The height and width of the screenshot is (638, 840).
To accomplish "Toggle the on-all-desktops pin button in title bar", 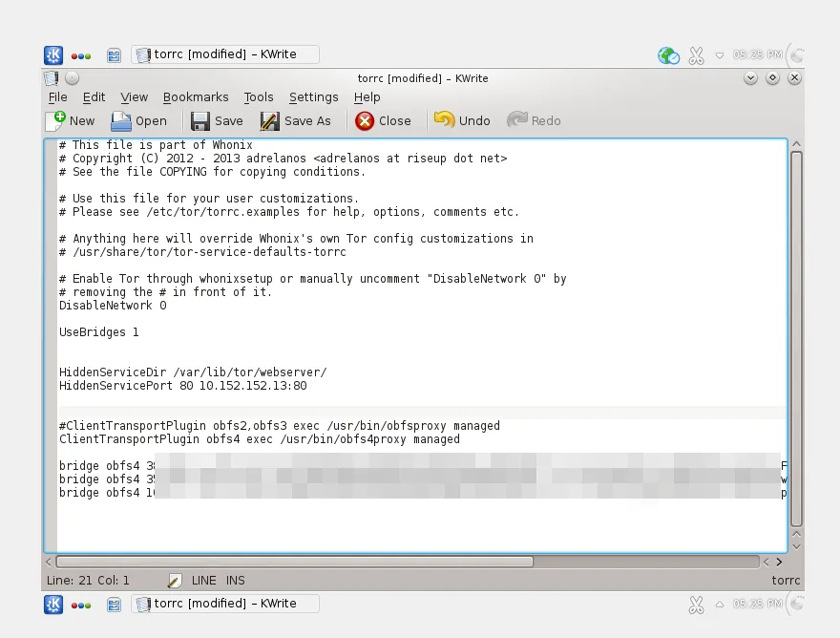I will click(x=73, y=78).
